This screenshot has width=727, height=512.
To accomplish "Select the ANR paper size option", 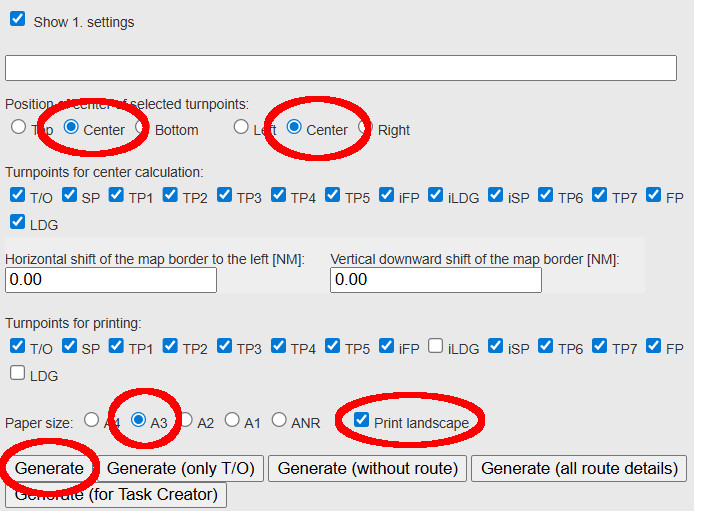I will click(x=279, y=420).
